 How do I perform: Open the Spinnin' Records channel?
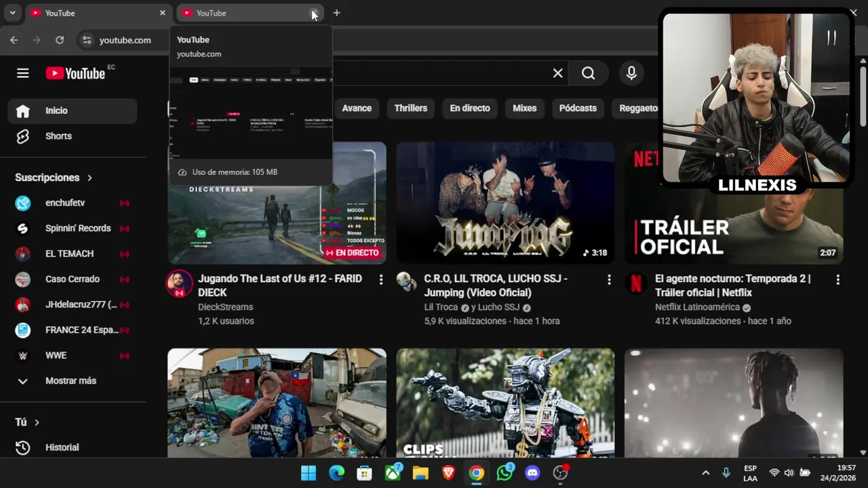pos(73,228)
